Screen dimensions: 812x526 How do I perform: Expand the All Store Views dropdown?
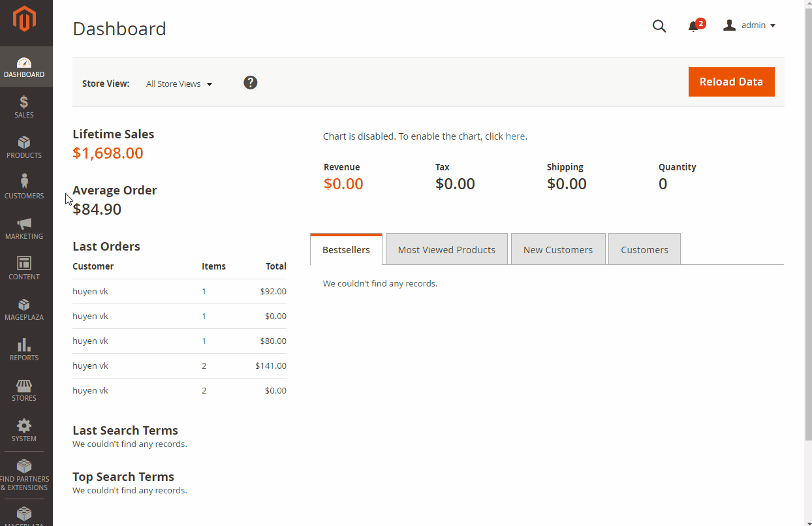[179, 84]
